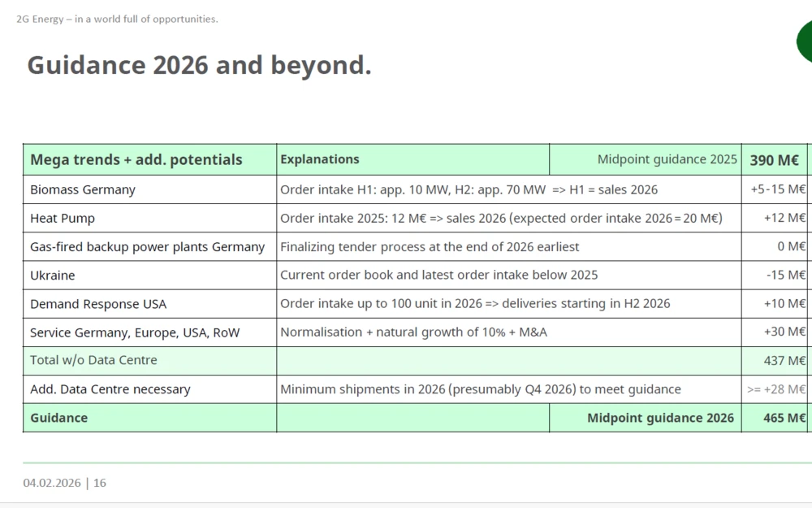
Task: Select the 'Mega trends + add. potentials' header cell
Action: 136,160
